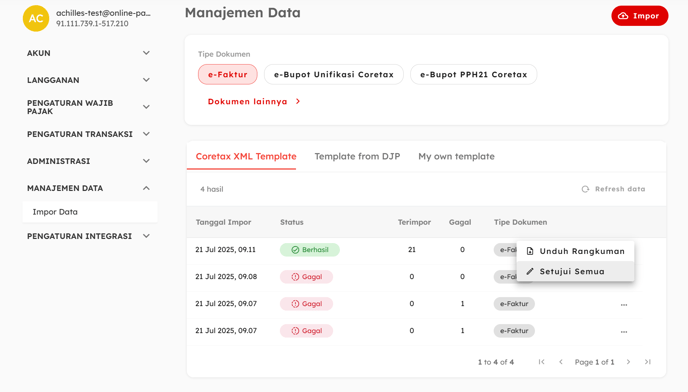Screen dimensions: 688x392
Task: Collapse the MANAJEMEN DATA section
Action: click(x=89, y=188)
